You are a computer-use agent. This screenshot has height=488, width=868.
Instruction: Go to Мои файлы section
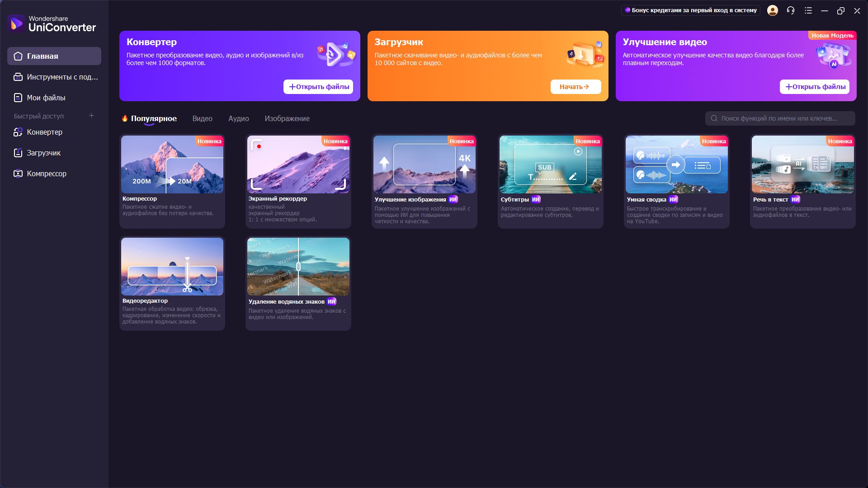[46, 98]
